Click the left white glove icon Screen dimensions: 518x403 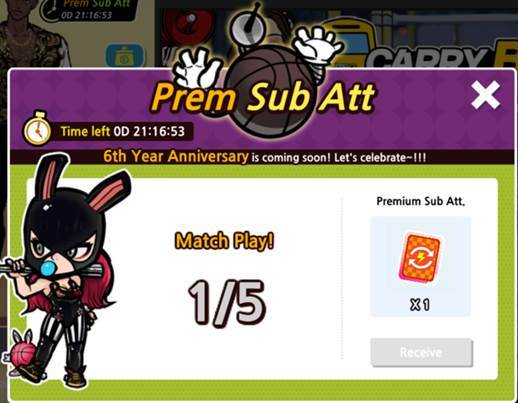198,68
